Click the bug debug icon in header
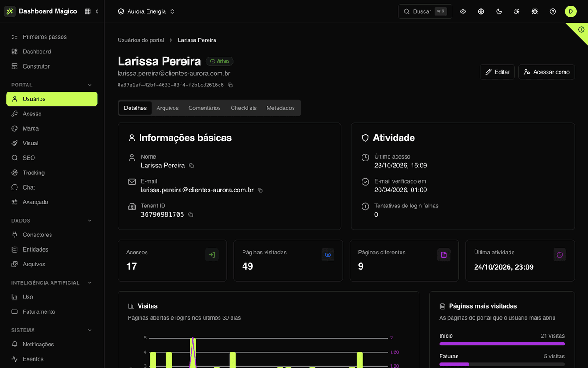The height and width of the screenshot is (368, 588). (x=535, y=11)
